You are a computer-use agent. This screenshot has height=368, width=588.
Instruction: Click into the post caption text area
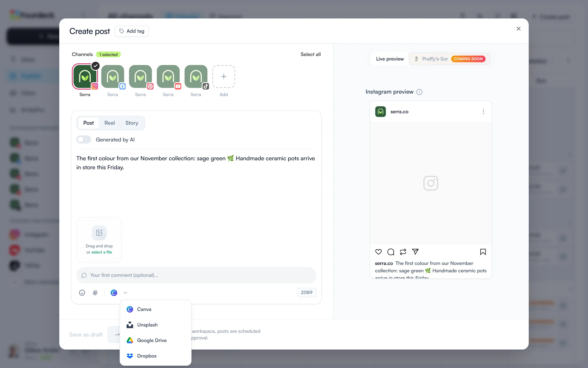(196, 178)
